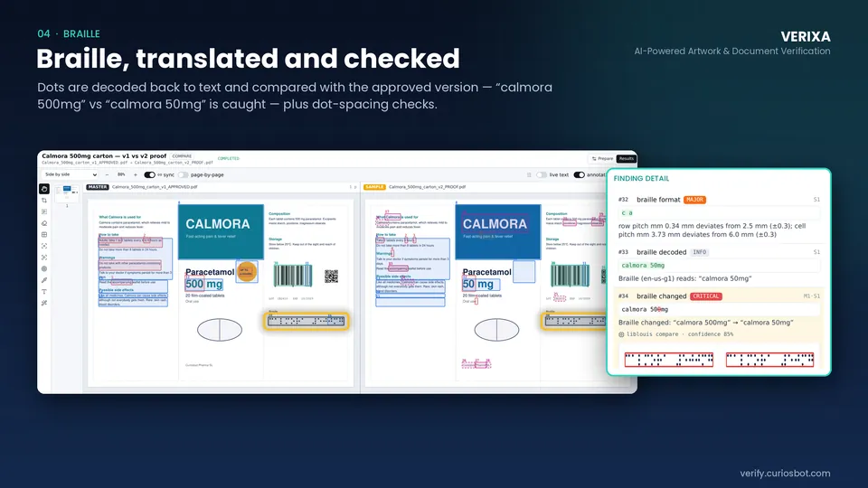
Task: Switch to the Results tab
Action: coord(626,159)
